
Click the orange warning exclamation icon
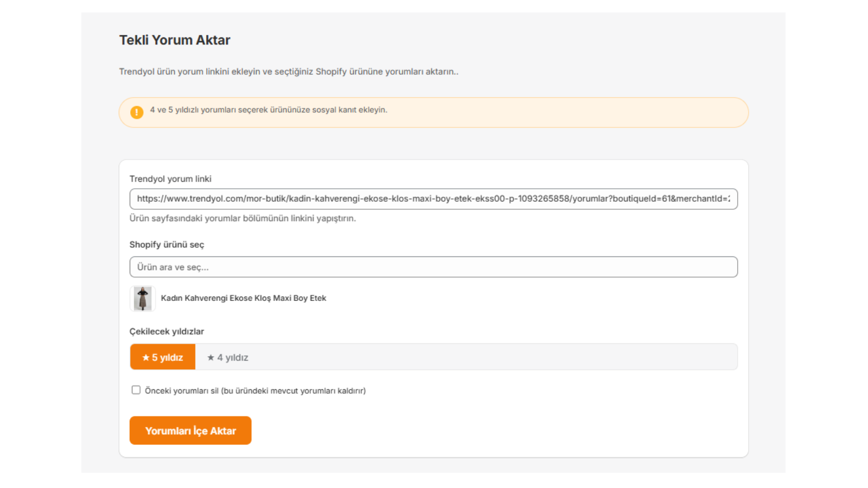pos(137,112)
